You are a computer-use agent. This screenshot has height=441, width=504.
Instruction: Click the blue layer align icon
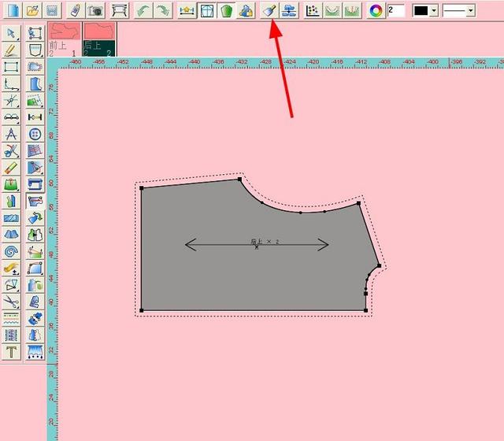289,10
